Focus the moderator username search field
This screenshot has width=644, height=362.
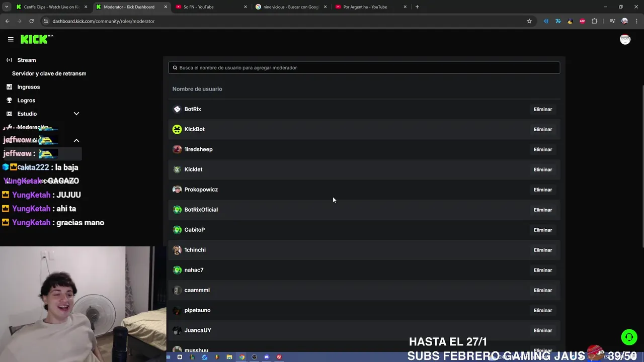pos(364,68)
